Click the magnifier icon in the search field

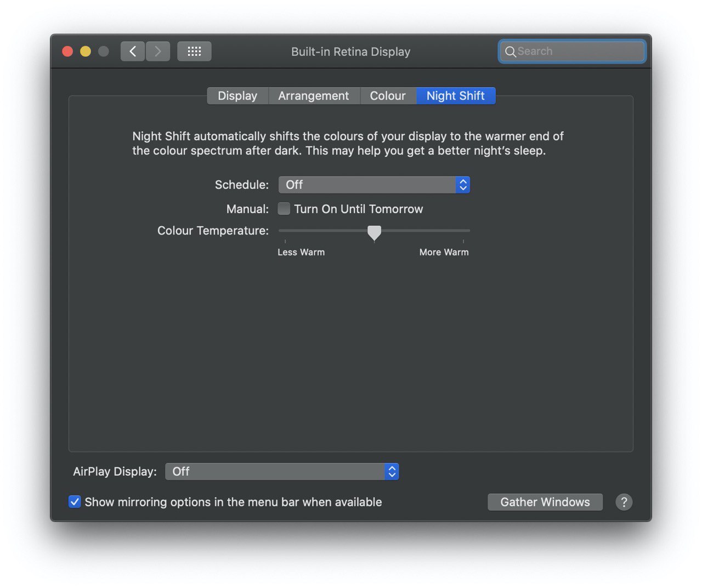click(x=510, y=52)
